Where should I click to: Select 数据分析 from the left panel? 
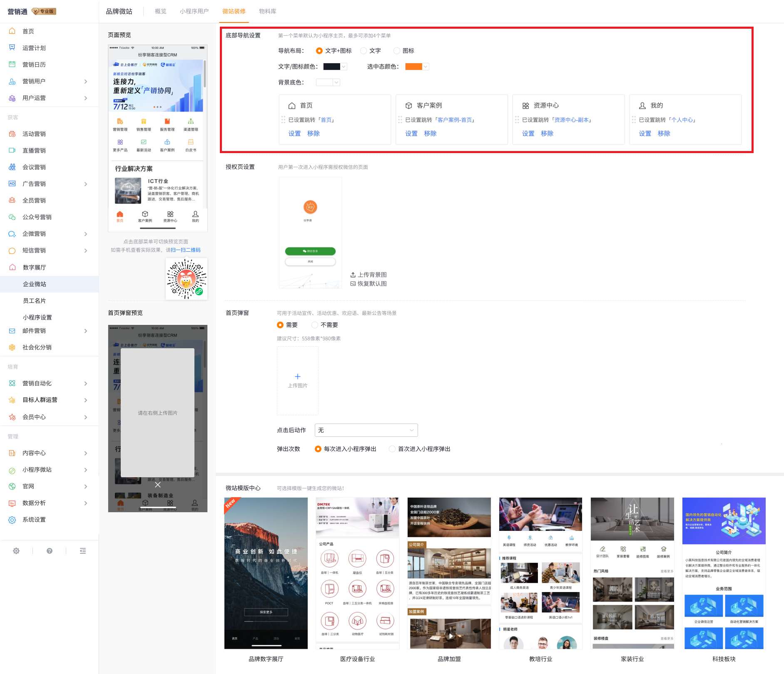pos(34,503)
